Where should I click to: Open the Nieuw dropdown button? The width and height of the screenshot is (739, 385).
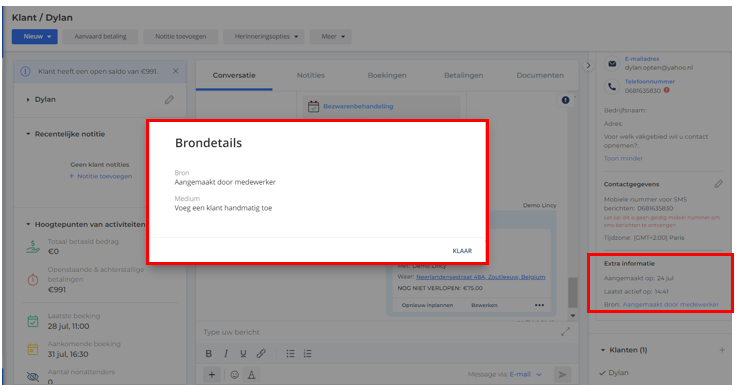coord(34,36)
